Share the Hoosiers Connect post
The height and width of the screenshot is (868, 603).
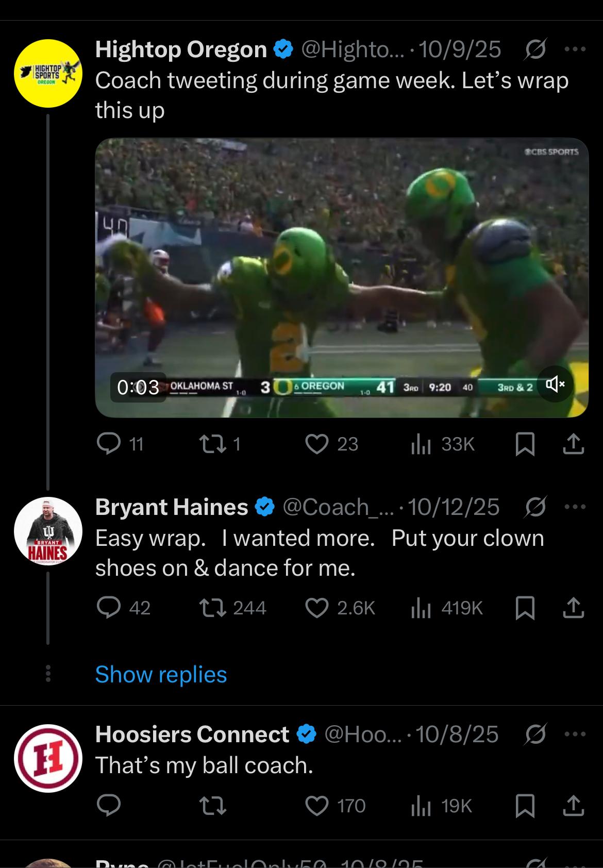click(573, 806)
